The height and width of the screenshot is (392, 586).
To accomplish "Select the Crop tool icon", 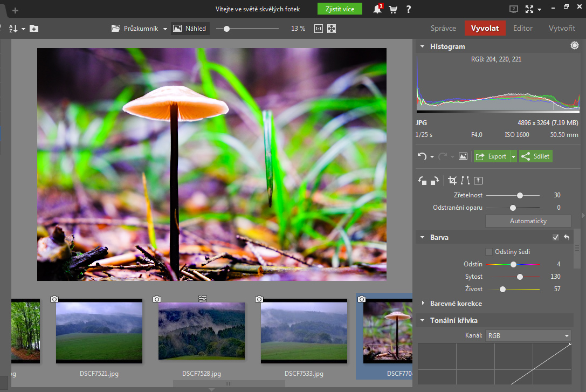I will pyautogui.click(x=452, y=181).
